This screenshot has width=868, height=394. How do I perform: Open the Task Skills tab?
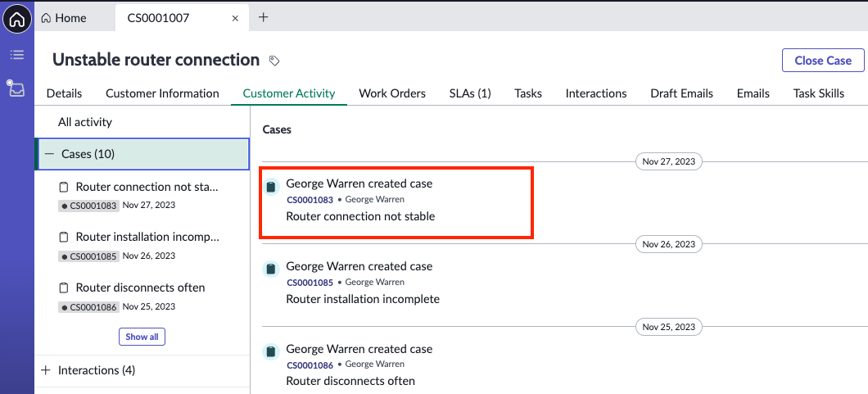pos(819,93)
